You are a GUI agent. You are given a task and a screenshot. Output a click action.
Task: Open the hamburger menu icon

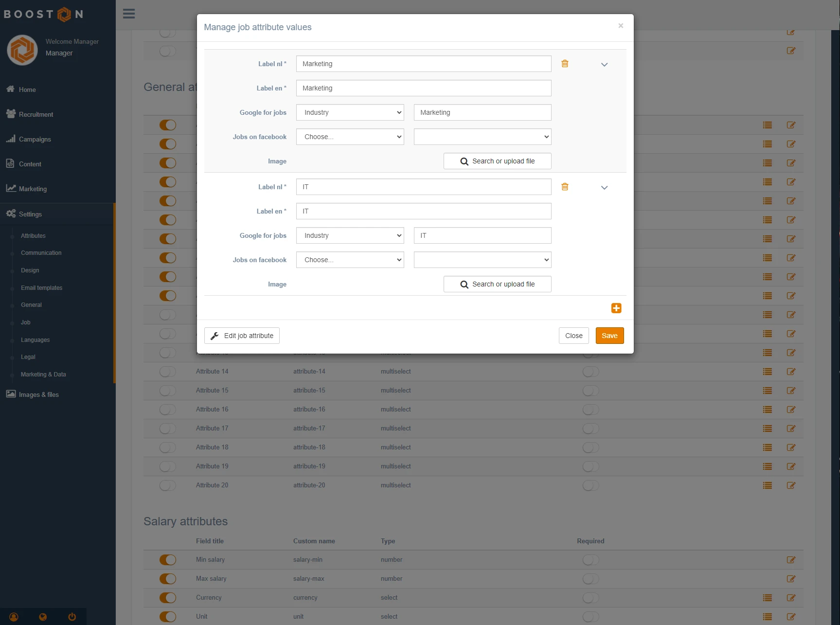pyautogui.click(x=129, y=14)
